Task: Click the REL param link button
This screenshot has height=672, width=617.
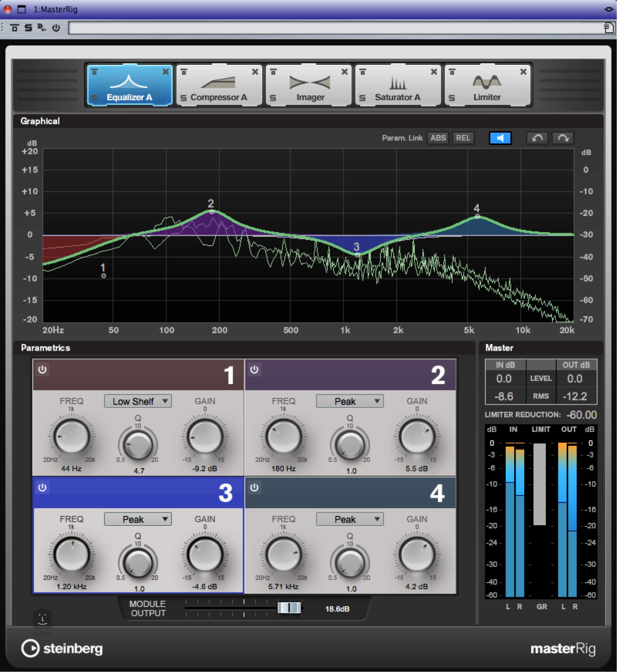Action: pyautogui.click(x=463, y=138)
